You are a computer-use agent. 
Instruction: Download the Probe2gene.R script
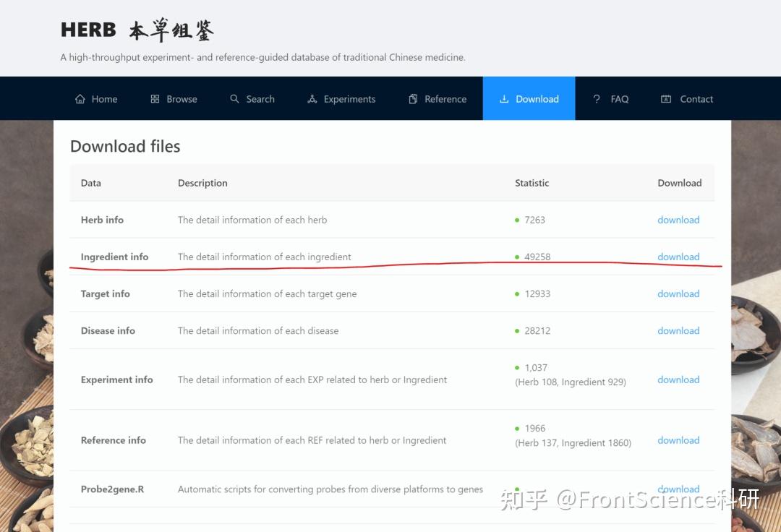[678, 489]
